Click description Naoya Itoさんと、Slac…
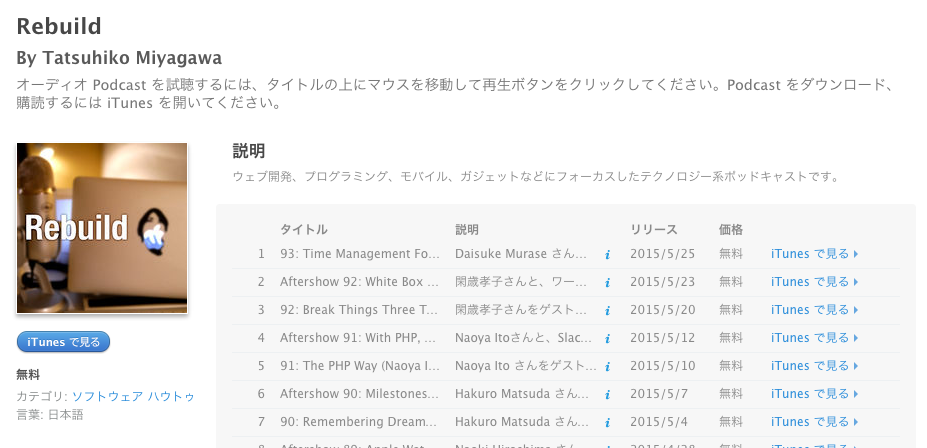Image resolution: width=927 pixels, height=448 pixels. [x=523, y=338]
